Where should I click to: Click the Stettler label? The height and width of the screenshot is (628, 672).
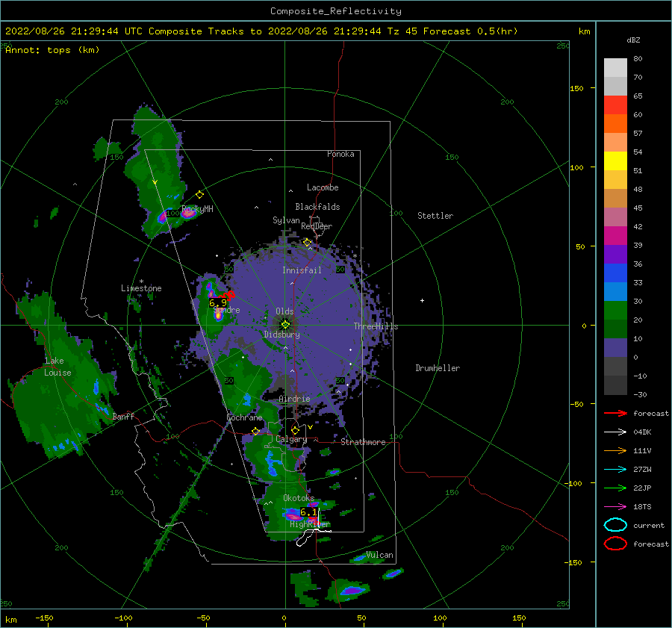pyautogui.click(x=435, y=216)
